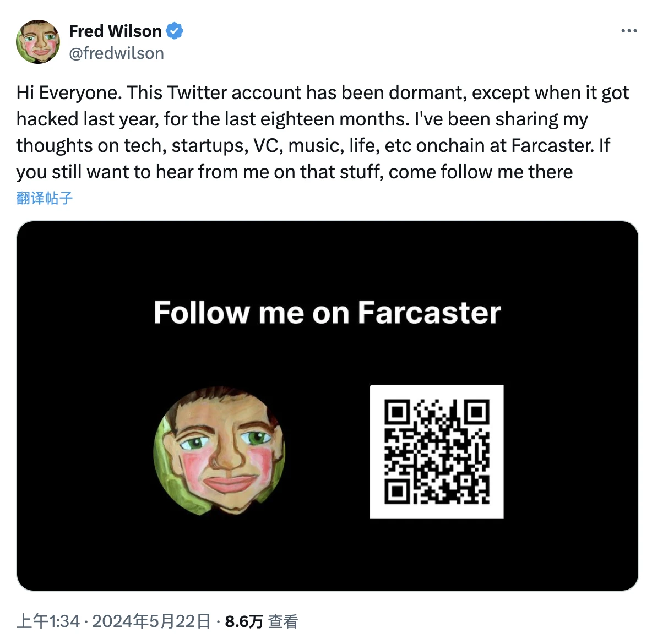This screenshot has width=652, height=644.
Task: Click the blue verified checkmark badge
Action: click(x=175, y=31)
